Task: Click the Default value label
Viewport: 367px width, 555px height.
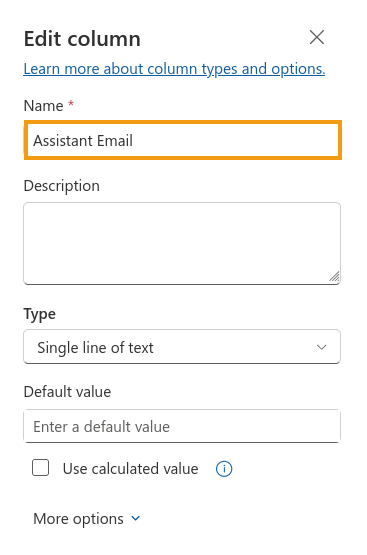Action: tap(67, 392)
